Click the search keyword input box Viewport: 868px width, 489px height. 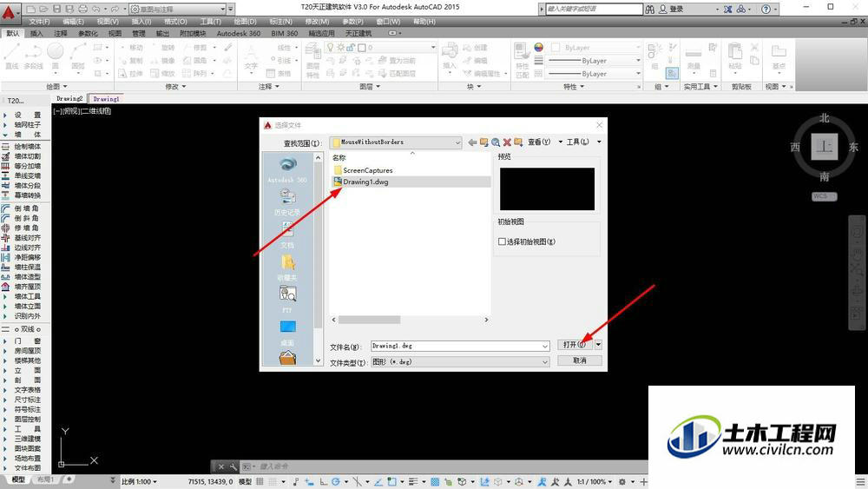(594, 9)
